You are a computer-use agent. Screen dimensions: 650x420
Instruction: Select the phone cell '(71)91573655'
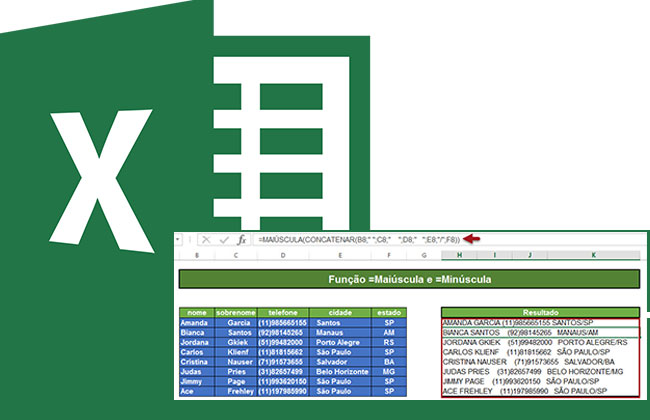click(283, 362)
